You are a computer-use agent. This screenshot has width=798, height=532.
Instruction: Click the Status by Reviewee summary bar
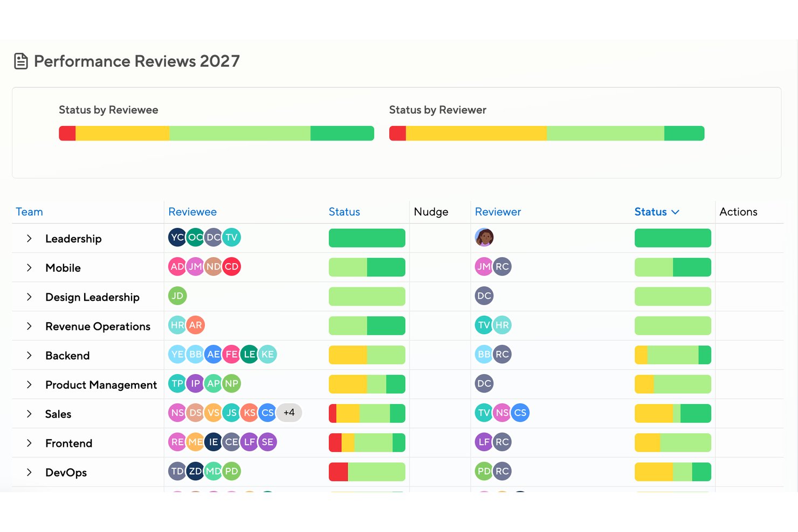(x=216, y=133)
